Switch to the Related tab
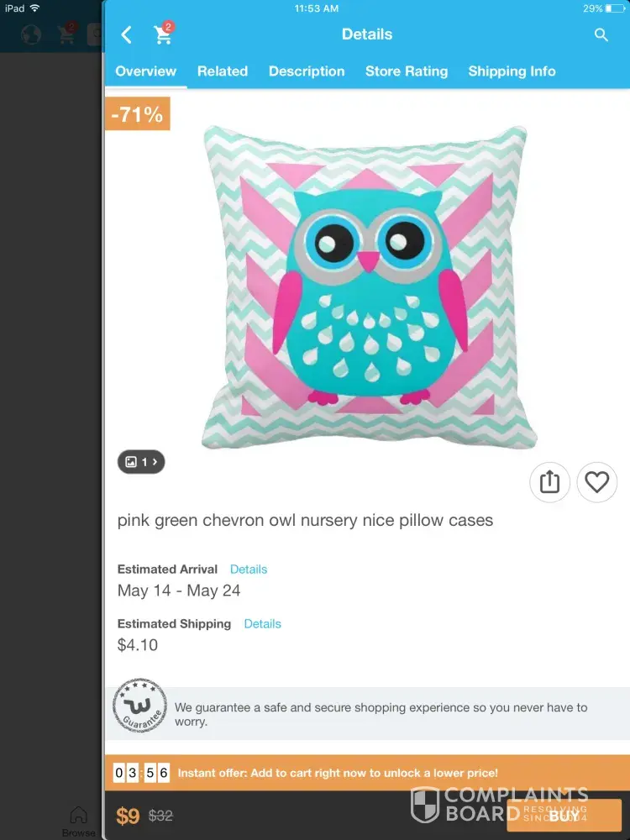630x840 pixels. (x=223, y=71)
